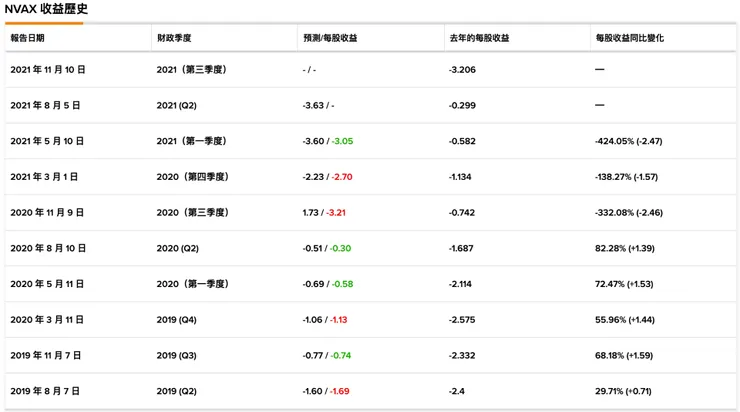740x412 pixels.
Task: Click the 每股收益同比變化 column header
Action: (630, 38)
